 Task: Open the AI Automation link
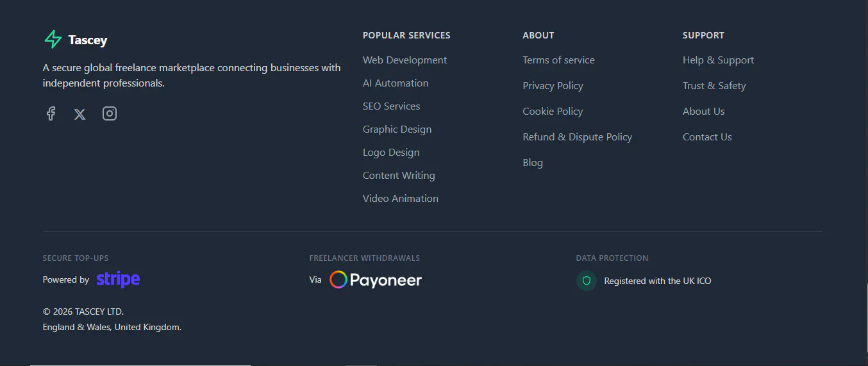tap(396, 83)
